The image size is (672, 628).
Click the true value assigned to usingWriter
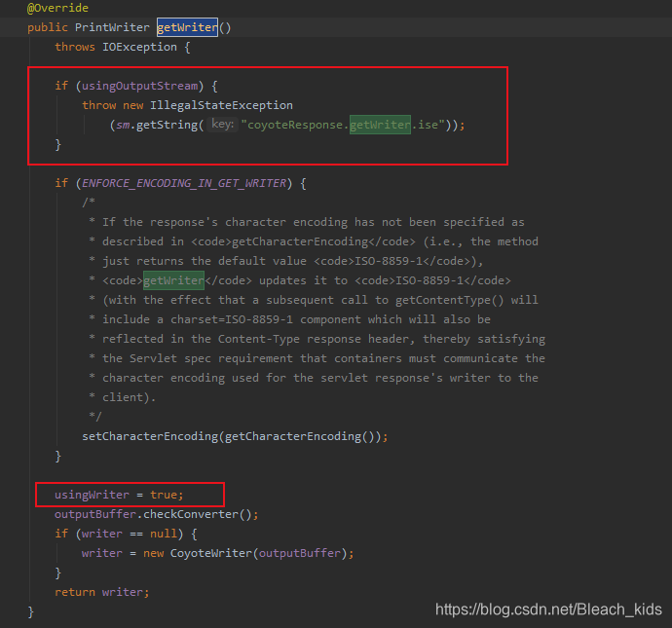(164, 495)
